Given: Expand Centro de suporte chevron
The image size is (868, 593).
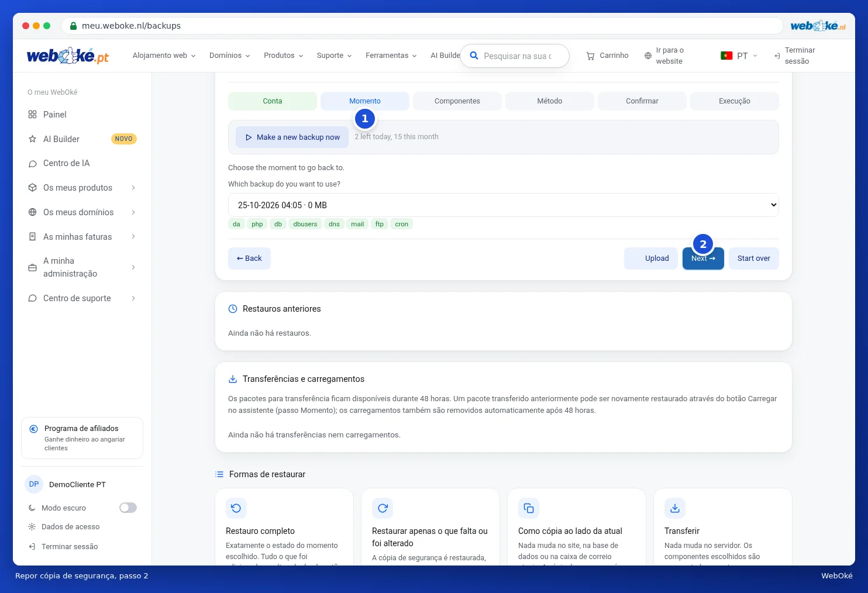Looking at the screenshot, I should tap(133, 298).
